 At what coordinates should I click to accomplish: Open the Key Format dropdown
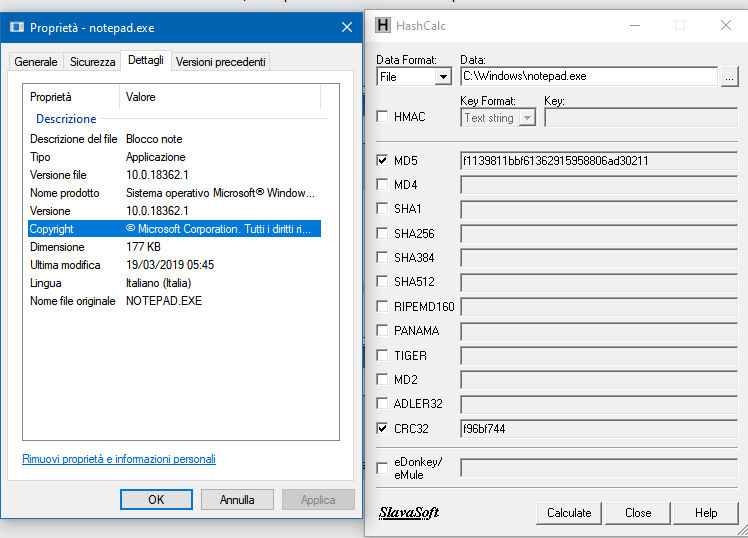coord(527,118)
